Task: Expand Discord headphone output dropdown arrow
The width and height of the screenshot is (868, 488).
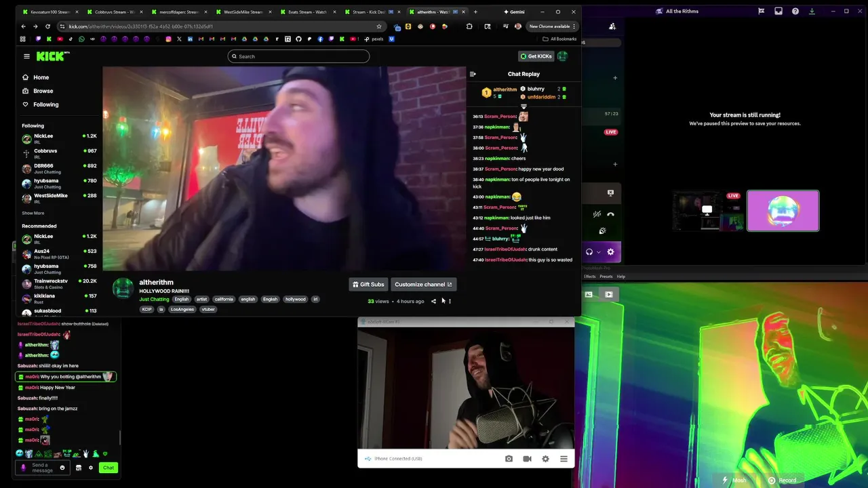Action: coord(598,252)
